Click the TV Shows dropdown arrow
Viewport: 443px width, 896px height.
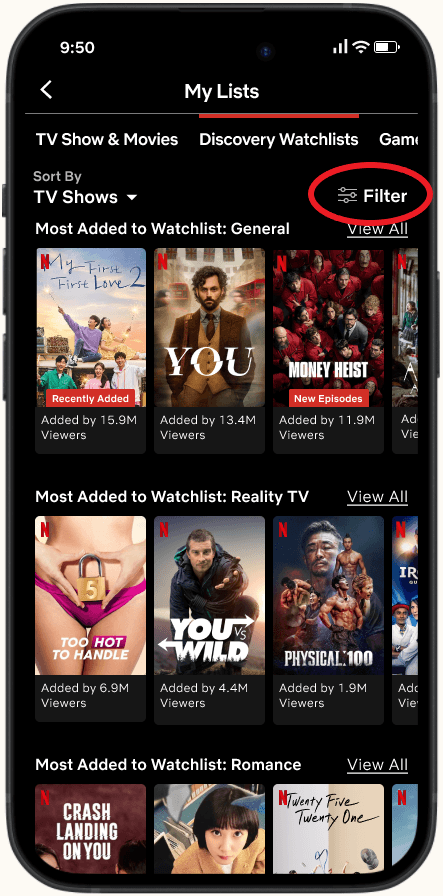click(131, 198)
